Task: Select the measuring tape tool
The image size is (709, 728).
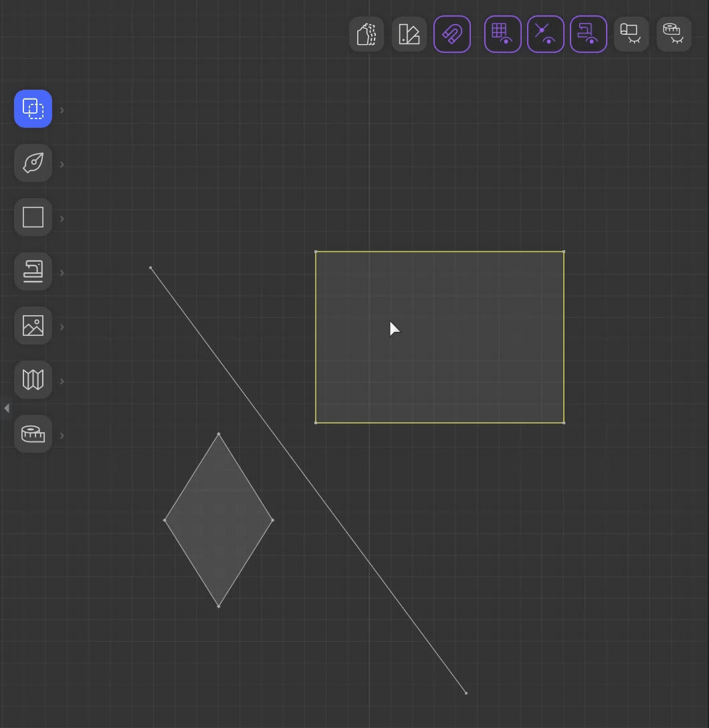Action: tap(33, 434)
